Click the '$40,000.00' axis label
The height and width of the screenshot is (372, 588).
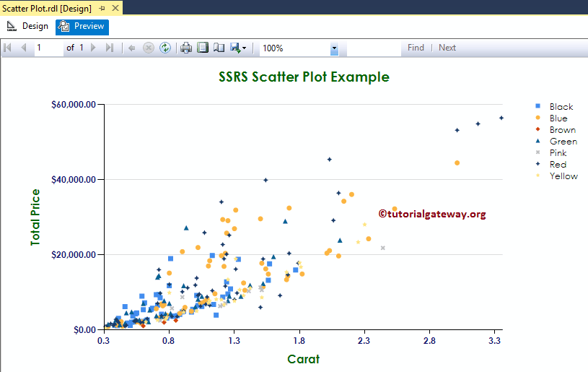click(74, 180)
